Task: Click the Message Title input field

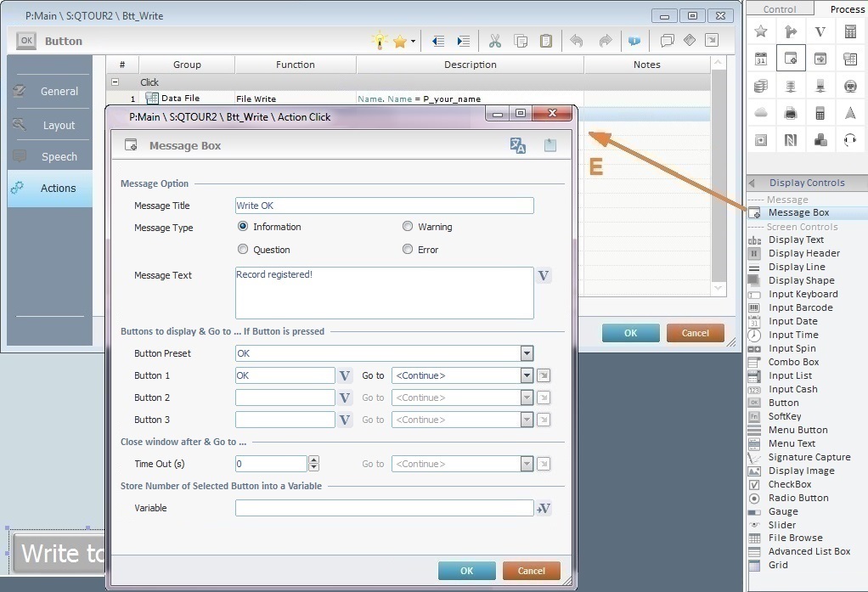Action: click(x=384, y=206)
